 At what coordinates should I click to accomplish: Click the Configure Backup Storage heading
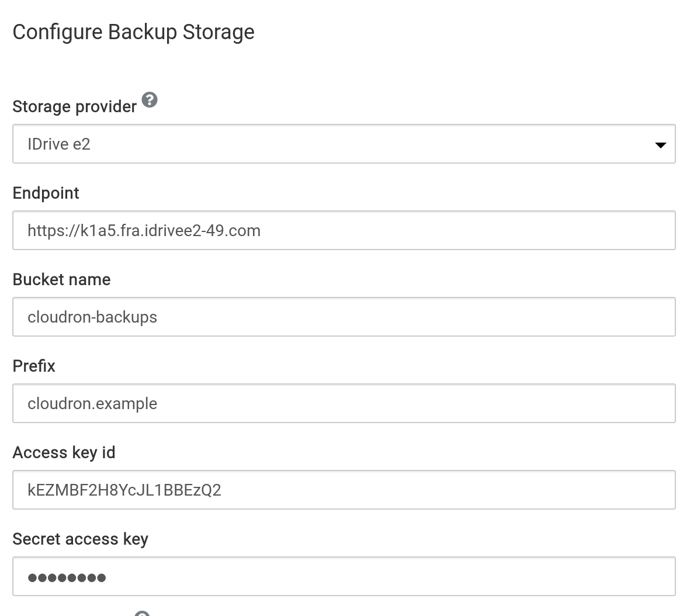(133, 32)
